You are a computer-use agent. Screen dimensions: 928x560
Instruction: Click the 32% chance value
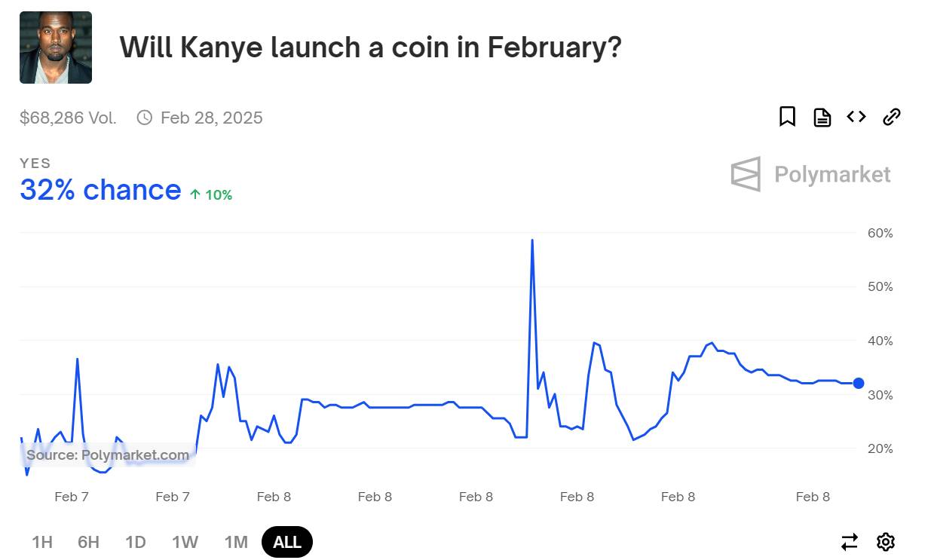(100, 190)
